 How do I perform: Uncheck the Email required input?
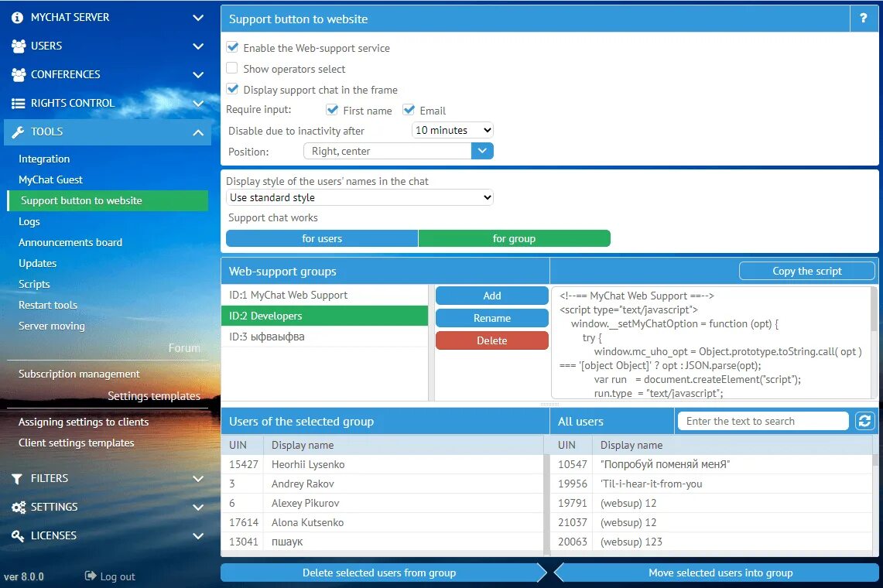pos(409,110)
